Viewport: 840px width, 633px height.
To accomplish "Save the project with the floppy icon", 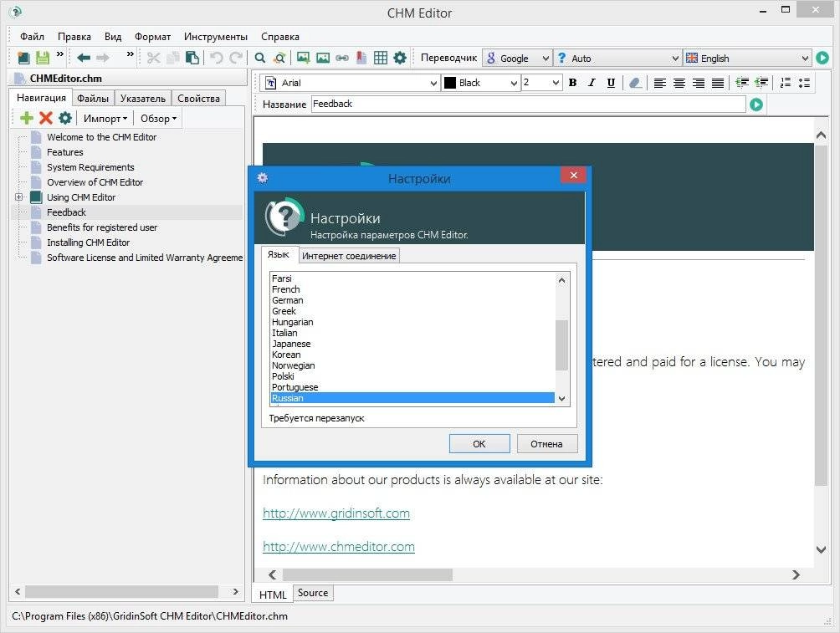I will 43,58.
